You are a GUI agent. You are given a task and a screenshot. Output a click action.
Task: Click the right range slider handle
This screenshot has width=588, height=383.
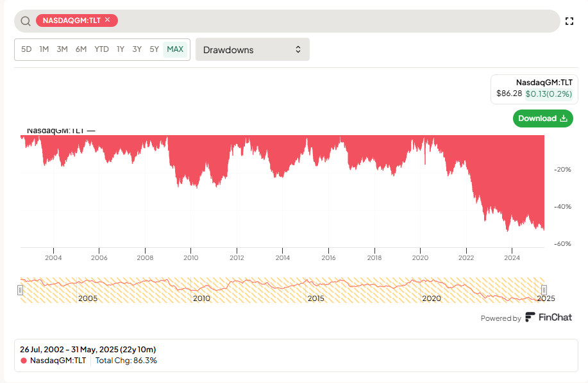[x=544, y=289]
